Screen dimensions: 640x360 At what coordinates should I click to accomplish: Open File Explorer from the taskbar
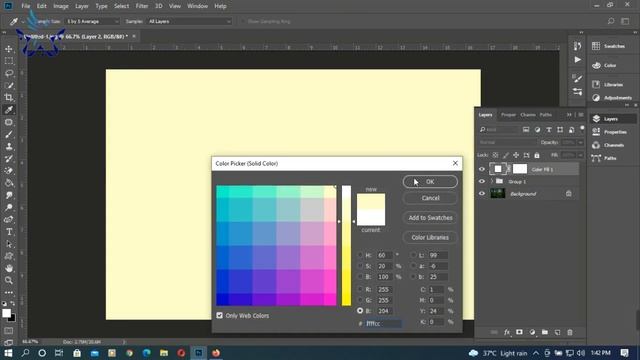pyautogui.click(x=164, y=353)
